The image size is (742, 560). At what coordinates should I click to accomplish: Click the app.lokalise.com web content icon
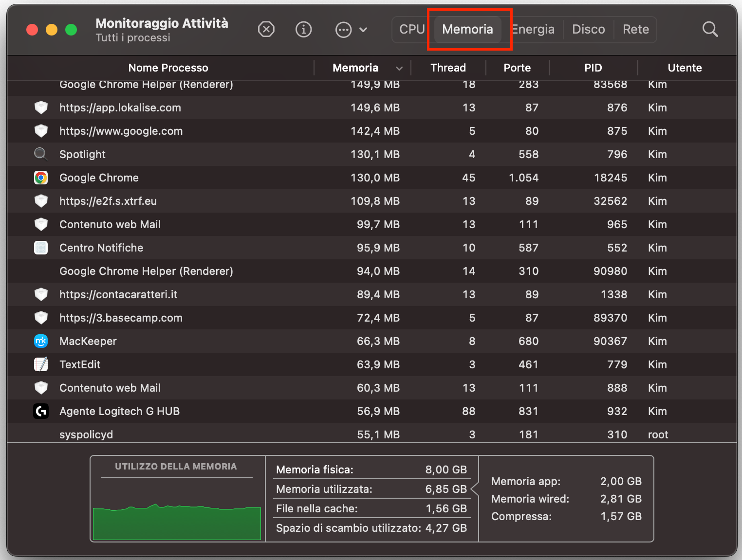click(41, 108)
